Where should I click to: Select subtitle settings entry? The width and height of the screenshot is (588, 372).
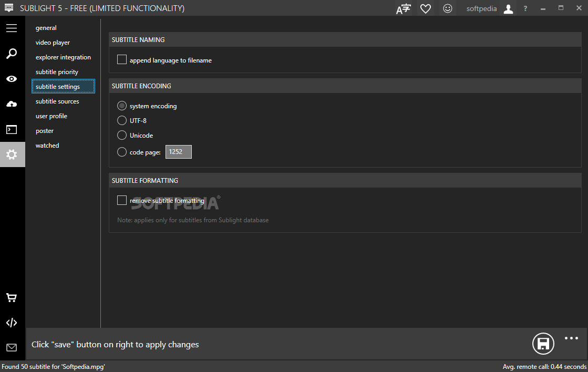(64, 86)
